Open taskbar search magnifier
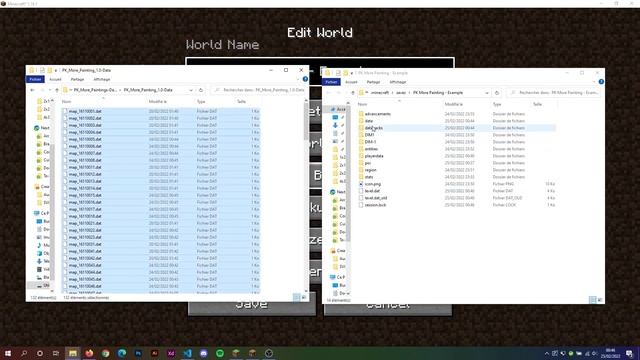The width and height of the screenshot is (640, 360). [24, 353]
